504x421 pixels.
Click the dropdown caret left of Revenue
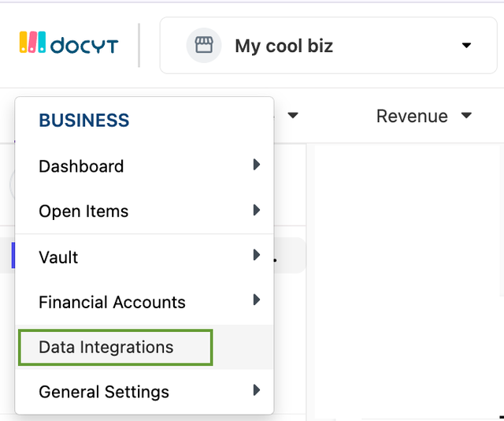(x=293, y=115)
